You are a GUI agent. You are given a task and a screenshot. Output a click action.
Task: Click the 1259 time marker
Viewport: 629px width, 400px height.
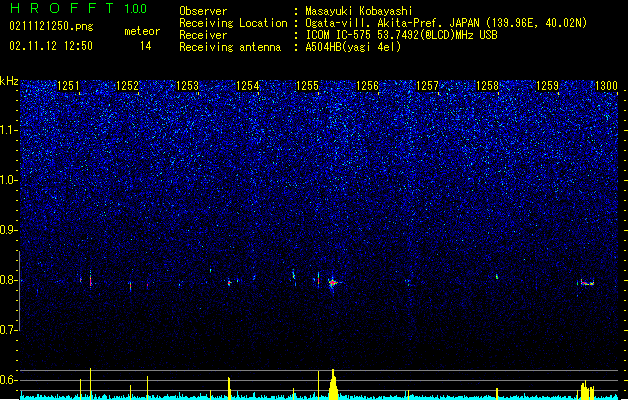547,86
